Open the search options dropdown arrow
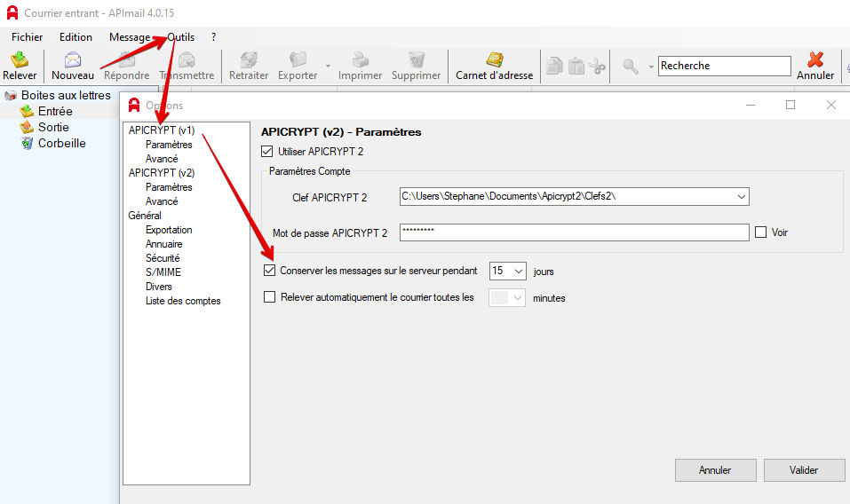This screenshot has height=504, width=850. pyautogui.click(x=651, y=67)
